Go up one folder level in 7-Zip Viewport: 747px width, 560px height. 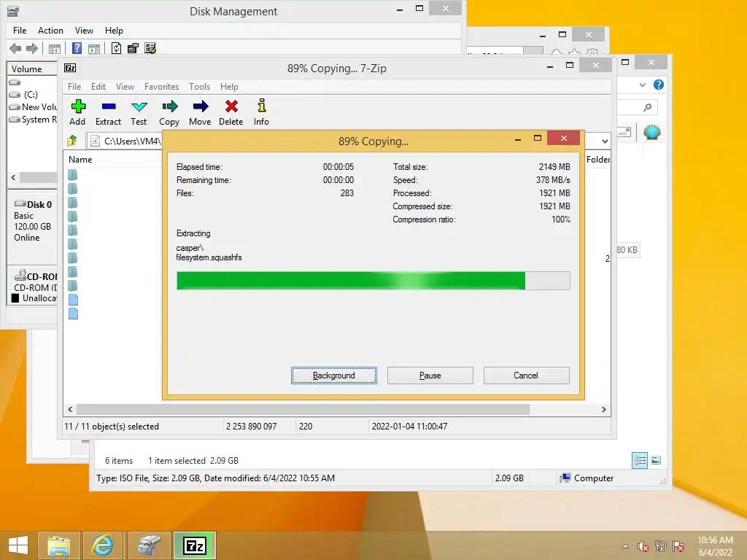click(72, 141)
